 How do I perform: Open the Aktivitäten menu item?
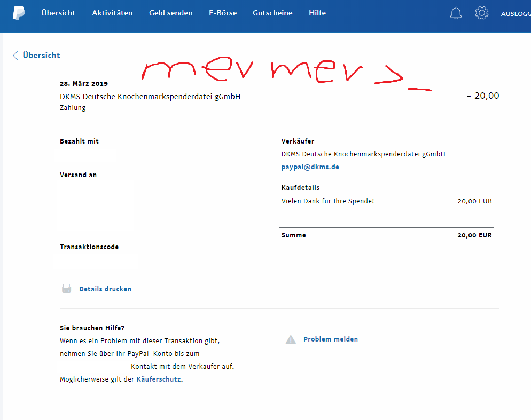click(x=112, y=13)
